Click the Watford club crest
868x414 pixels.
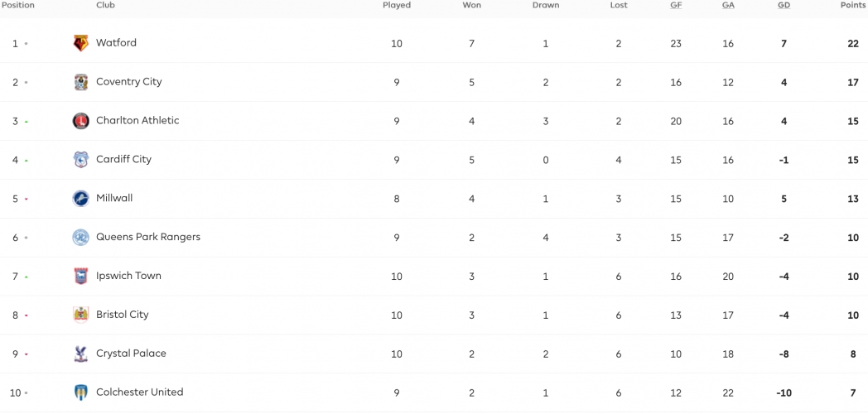(x=81, y=43)
